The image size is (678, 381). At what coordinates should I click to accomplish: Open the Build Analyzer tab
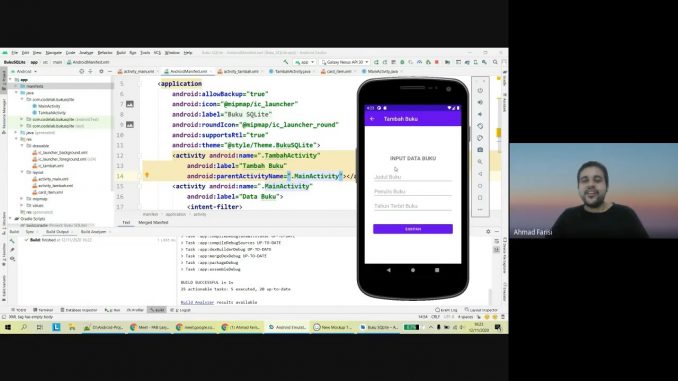(x=93, y=232)
